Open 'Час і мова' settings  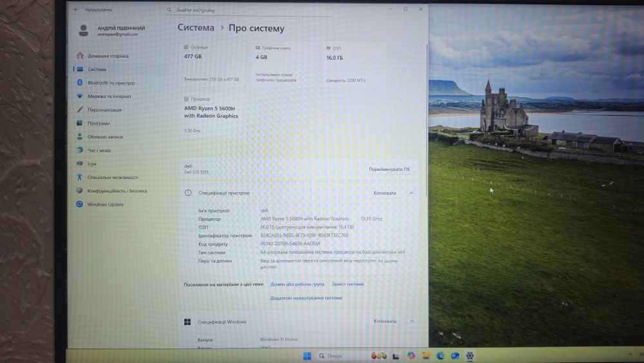[x=99, y=150]
